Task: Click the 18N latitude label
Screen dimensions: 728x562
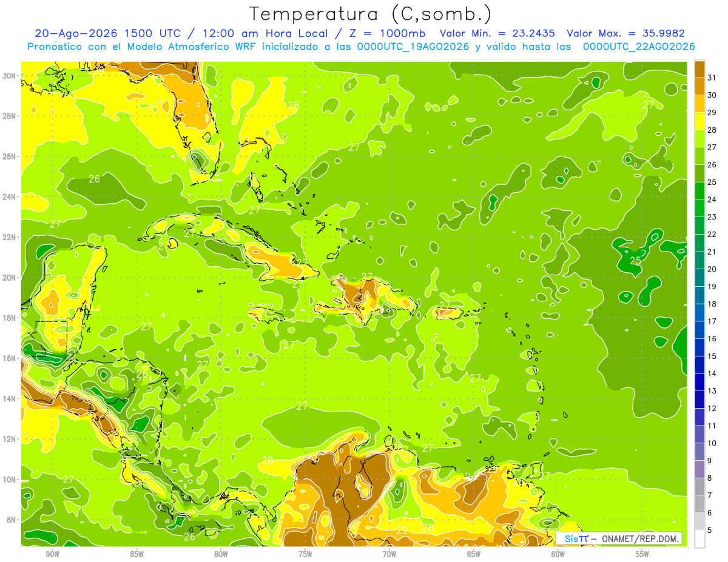Action: tap(10, 317)
